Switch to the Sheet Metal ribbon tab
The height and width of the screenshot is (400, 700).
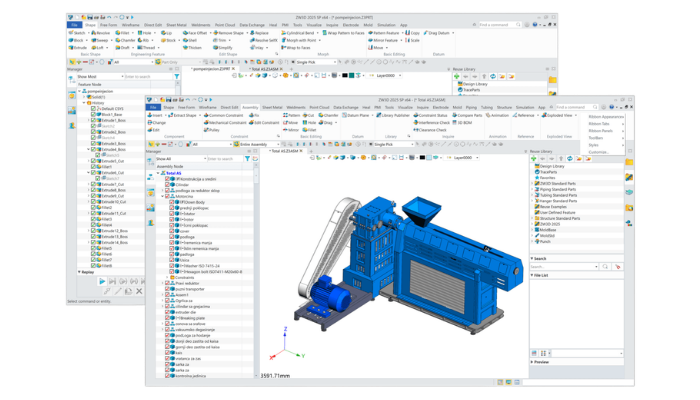tap(272, 107)
